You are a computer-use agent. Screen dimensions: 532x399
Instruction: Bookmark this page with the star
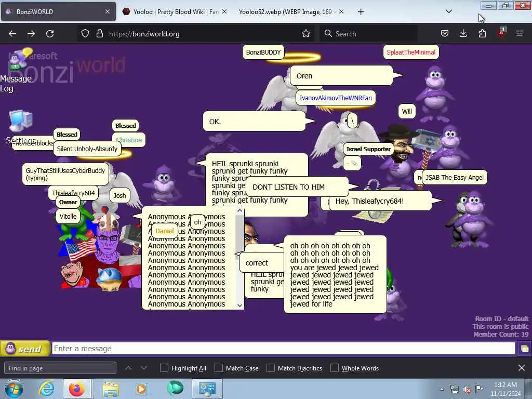click(x=306, y=33)
